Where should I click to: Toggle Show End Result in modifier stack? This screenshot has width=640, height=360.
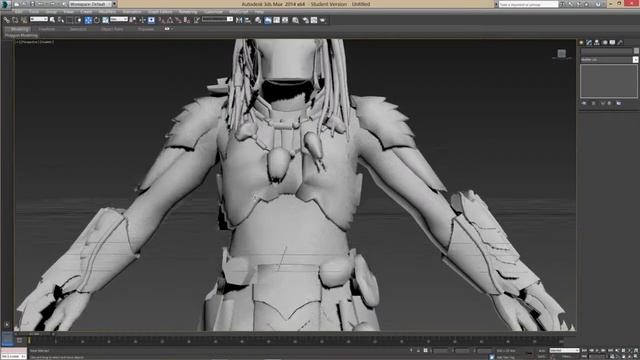[593, 103]
